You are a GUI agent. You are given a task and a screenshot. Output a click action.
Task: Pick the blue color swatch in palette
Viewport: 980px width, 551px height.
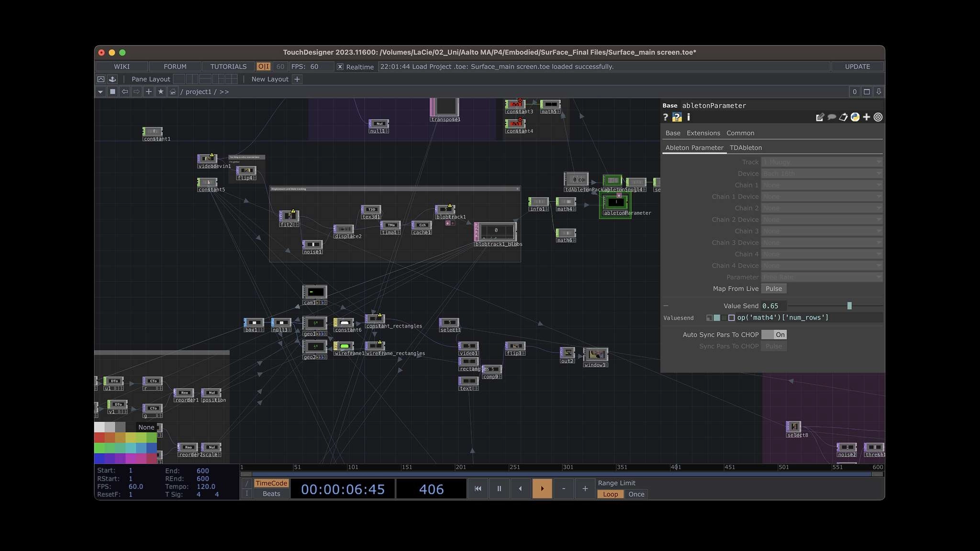(100, 458)
